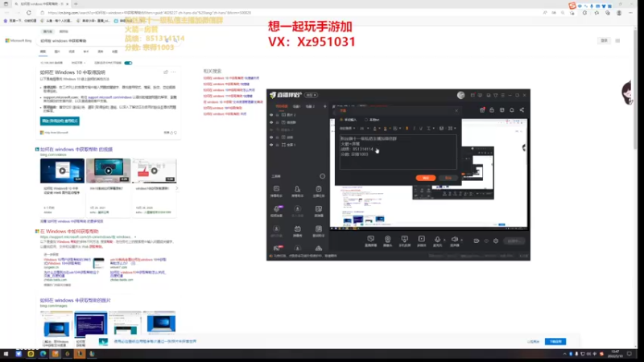Play the first Bing video thumbnail
The image size is (644, 362).
click(62, 171)
